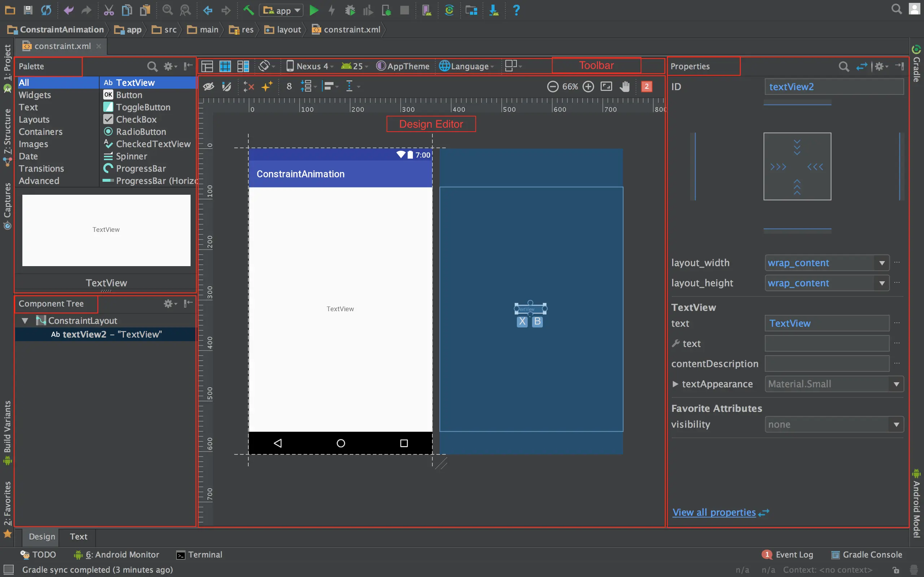Click the View all properties link

click(x=714, y=512)
